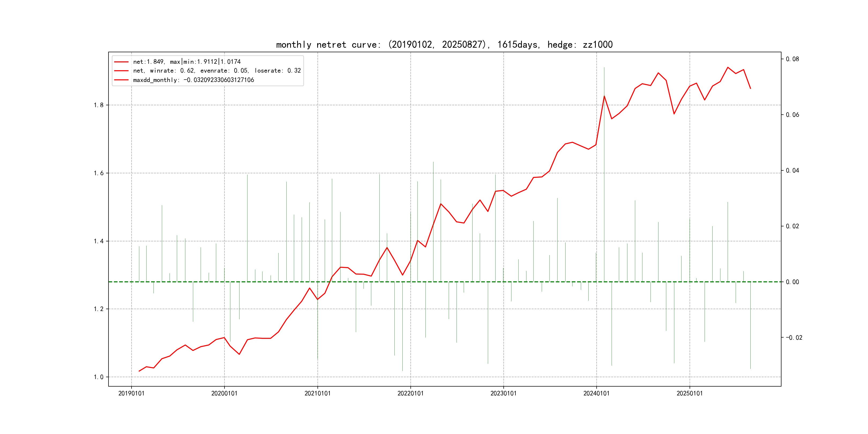Click red line swatch beside net:1.849
This screenshot has height=434, width=868.
point(121,62)
